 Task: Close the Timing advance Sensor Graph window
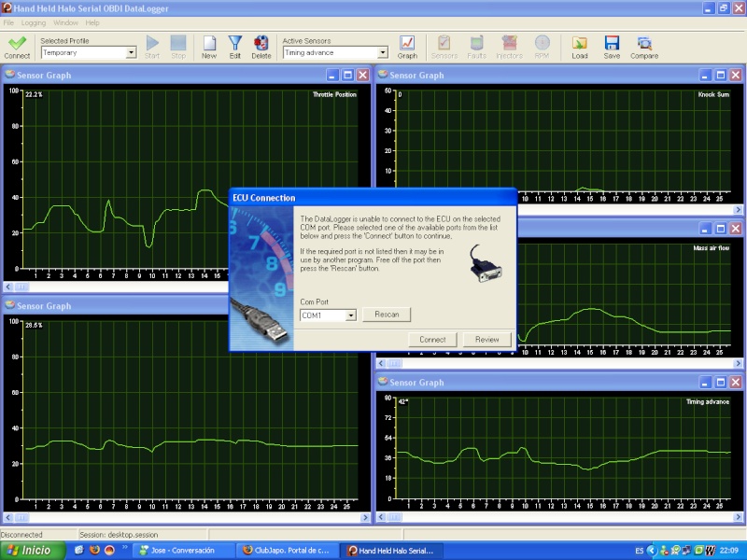click(736, 382)
